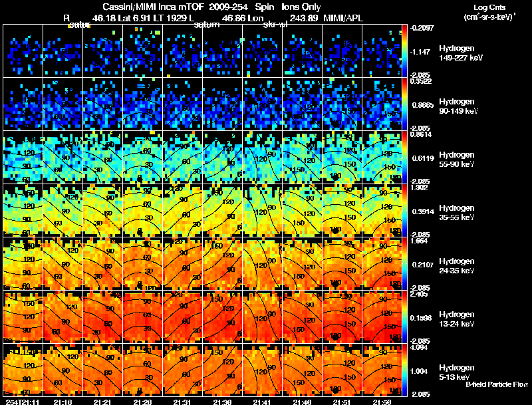Click the 'Hydrogen 24-35 keV' label
Image resolution: width=532 pixels, height=405 pixels.
click(456, 266)
